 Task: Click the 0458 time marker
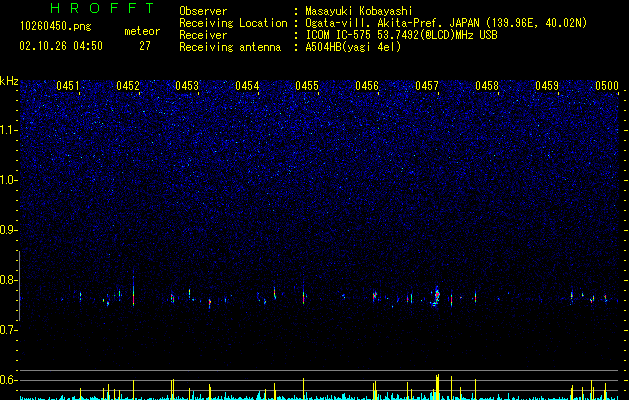tap(487, 86)
